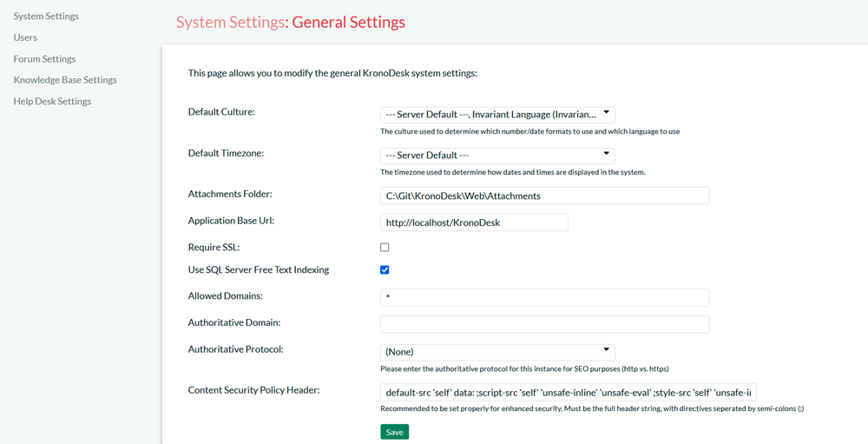Click the Default Culture label
This screenshot has width=868, height=444.
(x=221, y=112)
